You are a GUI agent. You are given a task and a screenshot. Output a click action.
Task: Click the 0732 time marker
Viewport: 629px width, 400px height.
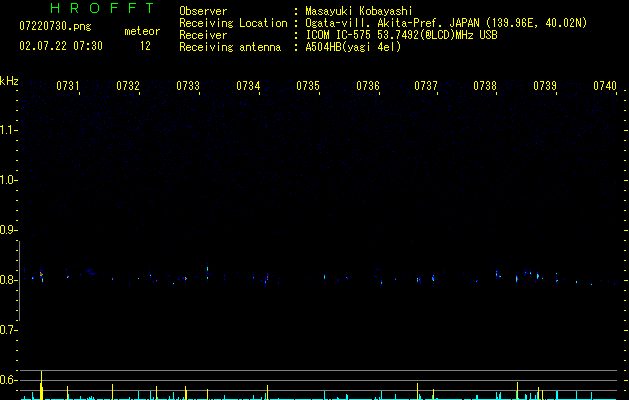pos(128,86)
